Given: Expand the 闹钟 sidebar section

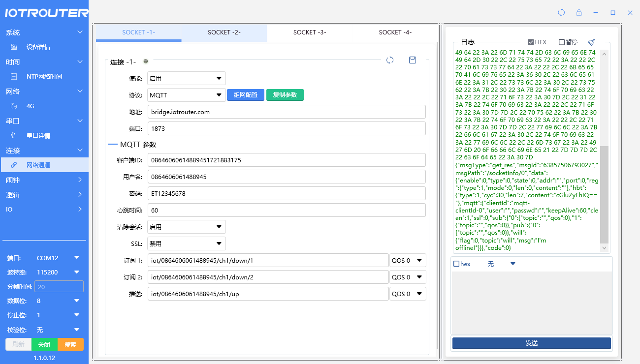Looking at the screenshot, I should coord(44,180).
